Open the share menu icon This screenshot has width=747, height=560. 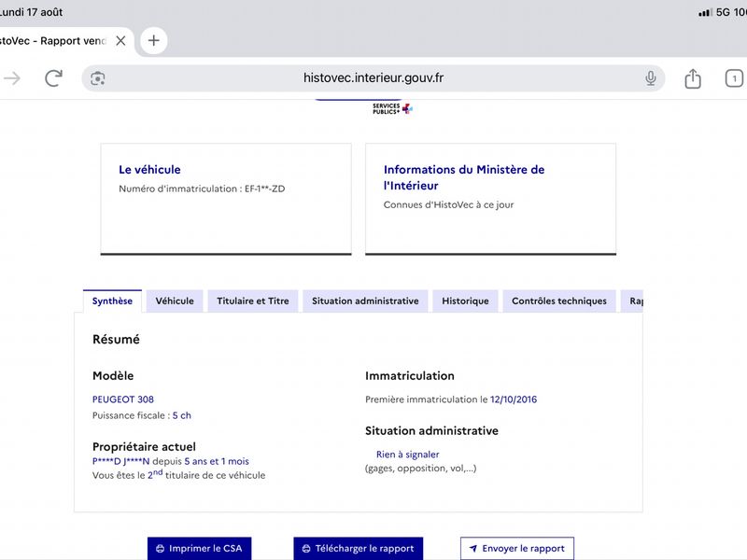[x=693, y=78]
